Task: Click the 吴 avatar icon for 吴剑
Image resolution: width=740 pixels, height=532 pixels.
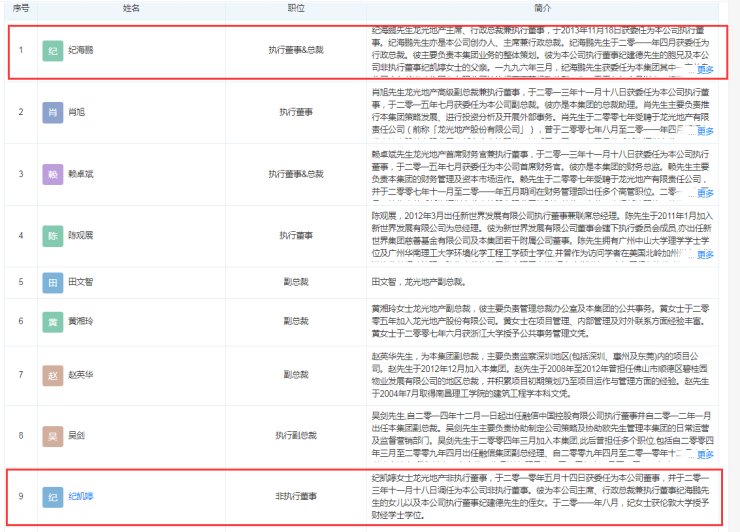Action: pos(53,436)
